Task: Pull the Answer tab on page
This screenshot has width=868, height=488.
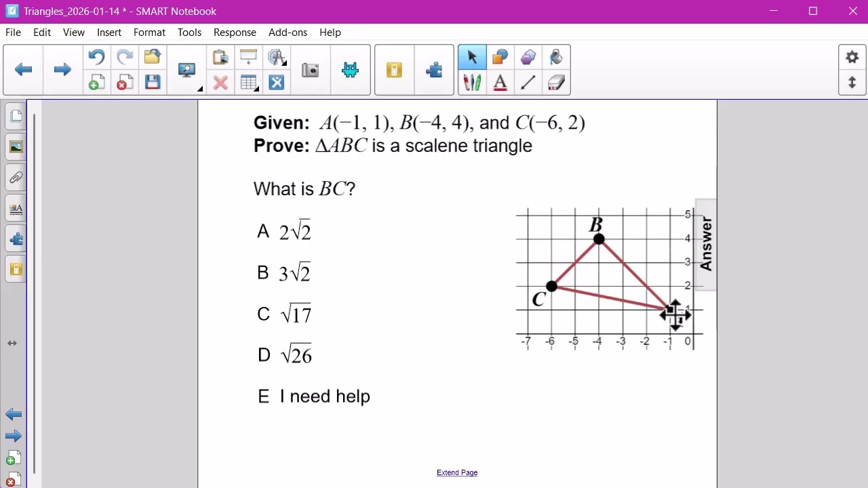Action: [705, 244]
